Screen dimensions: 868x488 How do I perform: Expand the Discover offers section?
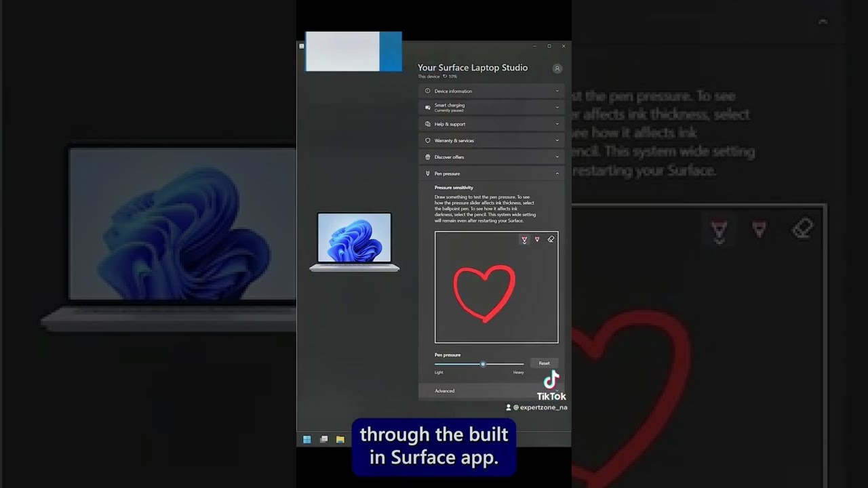491,157
